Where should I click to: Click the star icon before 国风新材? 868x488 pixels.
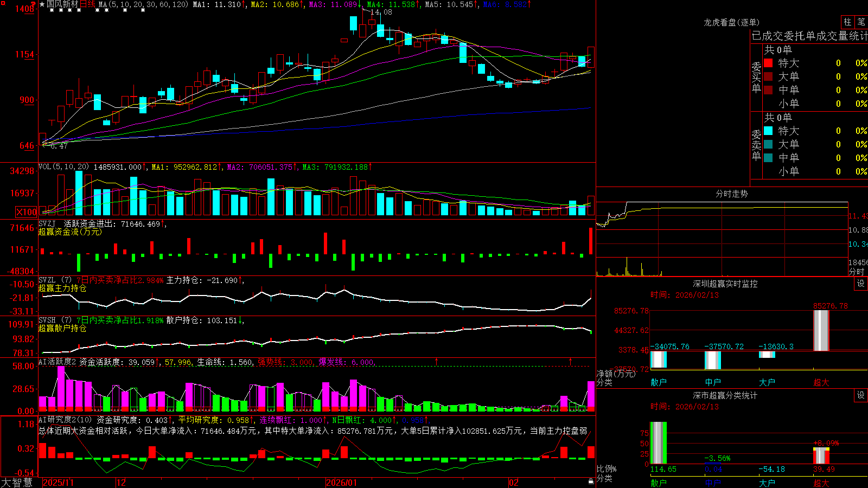[x=42, y=4]
